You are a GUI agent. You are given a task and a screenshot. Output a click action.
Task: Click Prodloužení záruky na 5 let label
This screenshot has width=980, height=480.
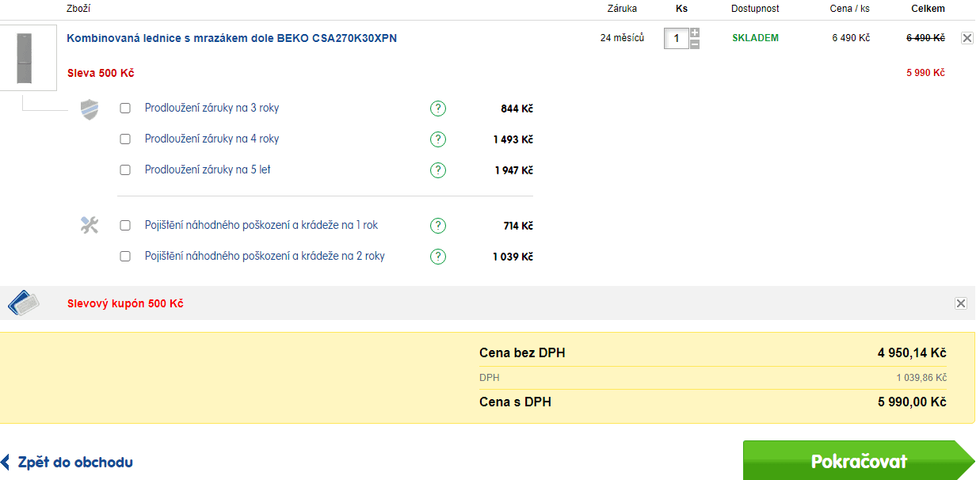(x=208, y=170)
